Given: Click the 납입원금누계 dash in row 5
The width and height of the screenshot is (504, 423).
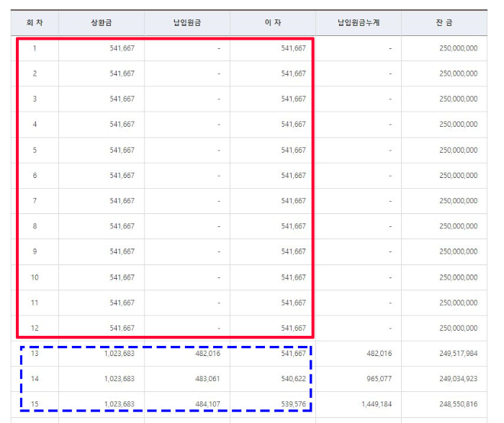Looking at the screenshot, I should tap(390, 150).
